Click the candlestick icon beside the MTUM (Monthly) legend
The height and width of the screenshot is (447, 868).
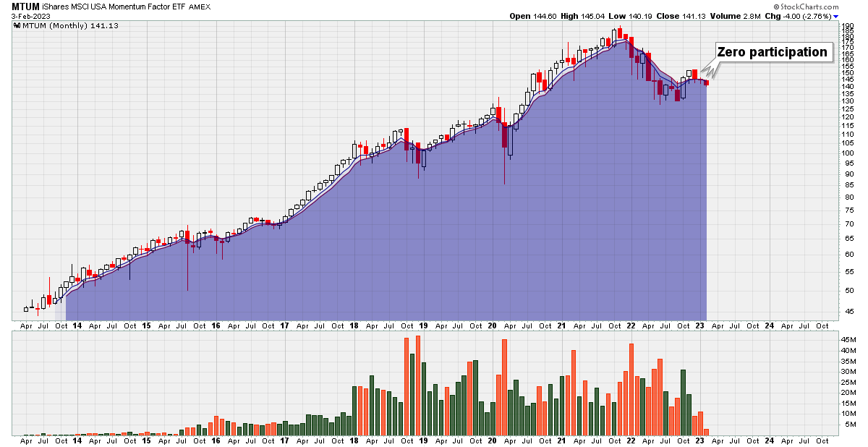[x=17, y=26]
